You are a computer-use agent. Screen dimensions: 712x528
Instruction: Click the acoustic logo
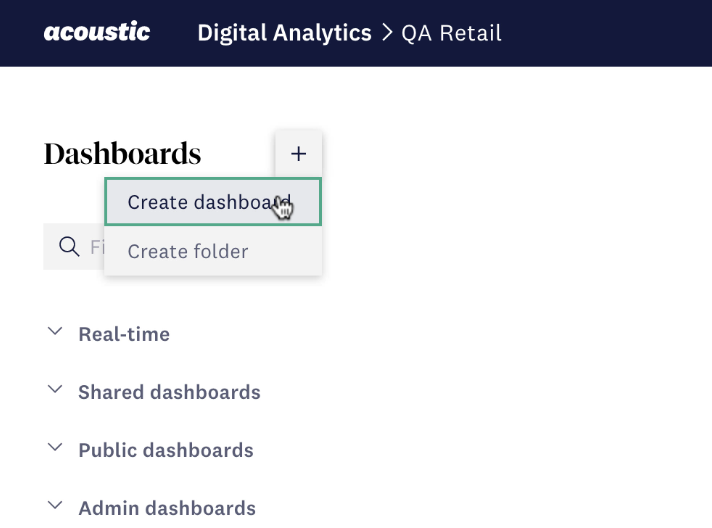tap(97, 32)
